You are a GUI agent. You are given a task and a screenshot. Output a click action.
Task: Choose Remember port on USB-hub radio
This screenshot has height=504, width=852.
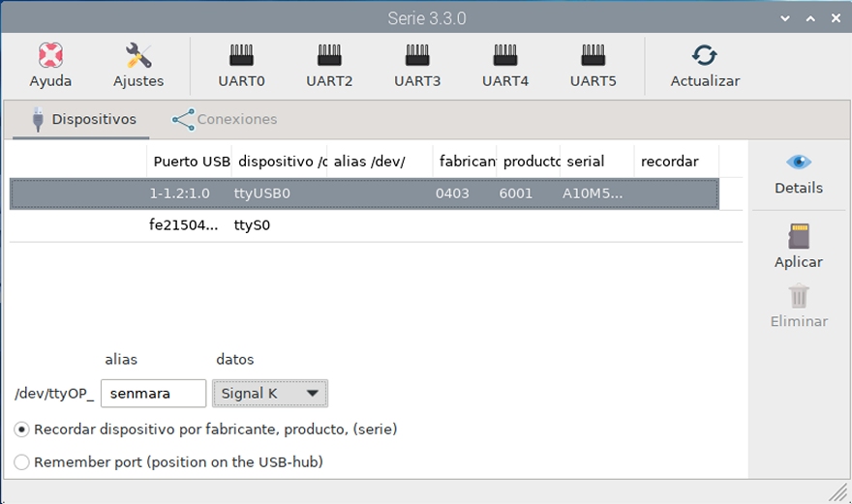tap(21, 462)
